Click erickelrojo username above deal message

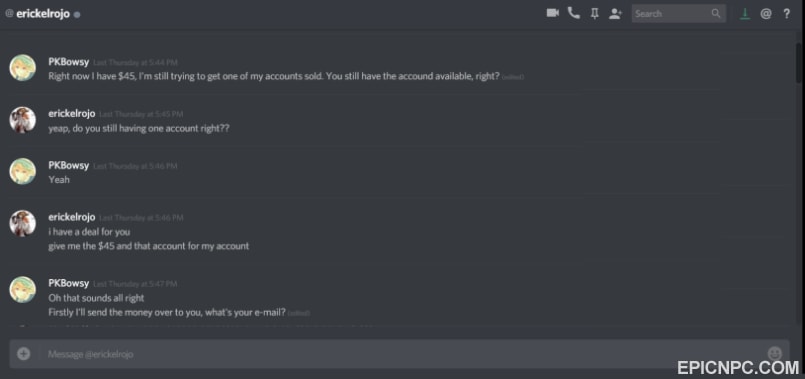pos(72,217)
